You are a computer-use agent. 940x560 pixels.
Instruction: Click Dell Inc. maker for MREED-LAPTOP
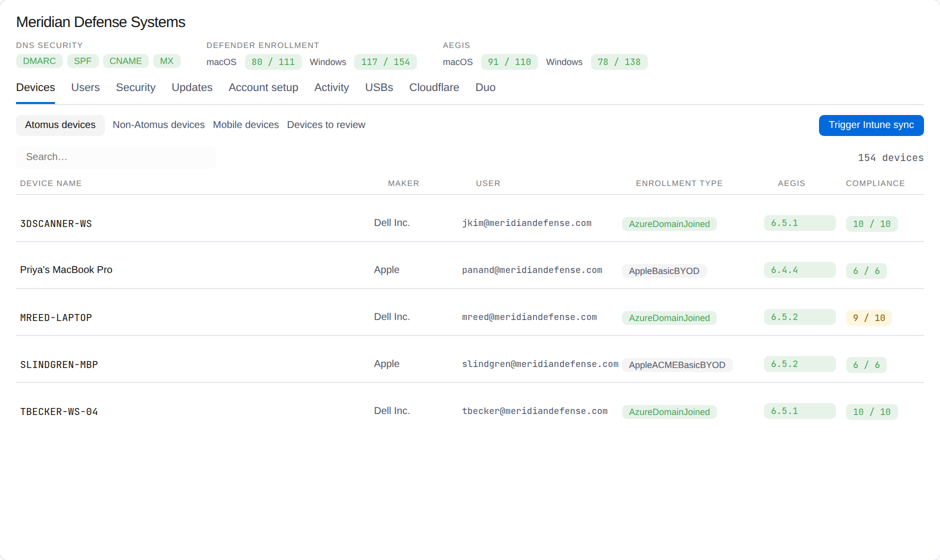[x=392, y=317]
